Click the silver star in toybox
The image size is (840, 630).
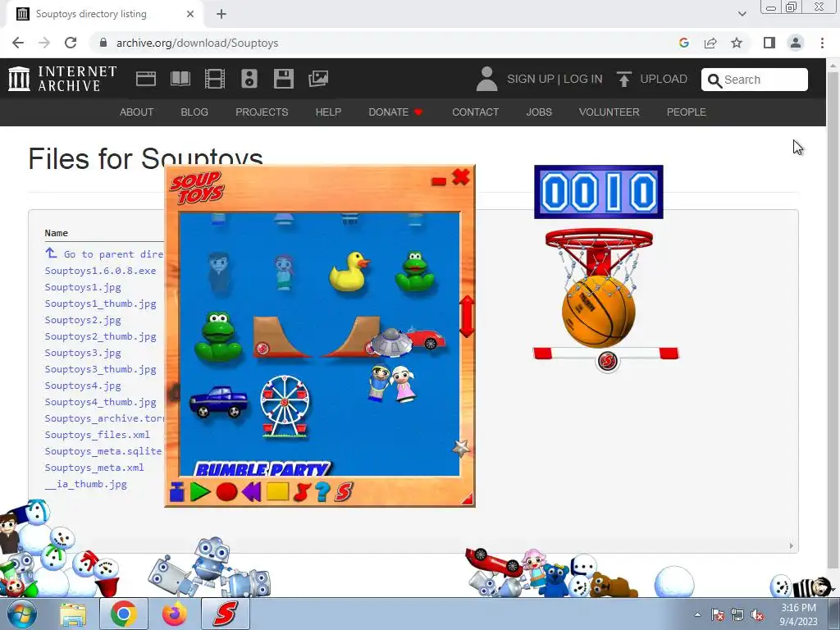pyautogui.click(x=461, y=448)
